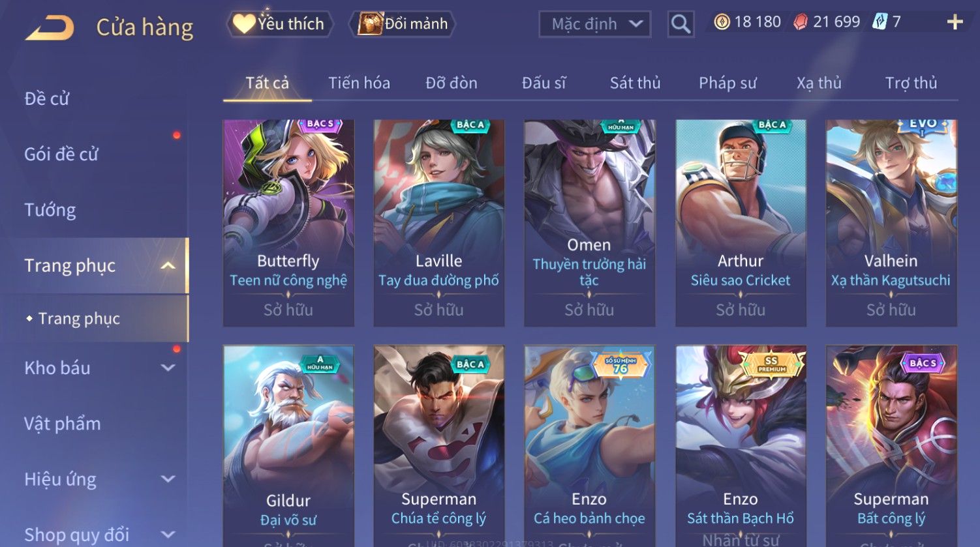Open the Mặc định sort dropdown
This screenshot has height=547, width=980.
595,25
